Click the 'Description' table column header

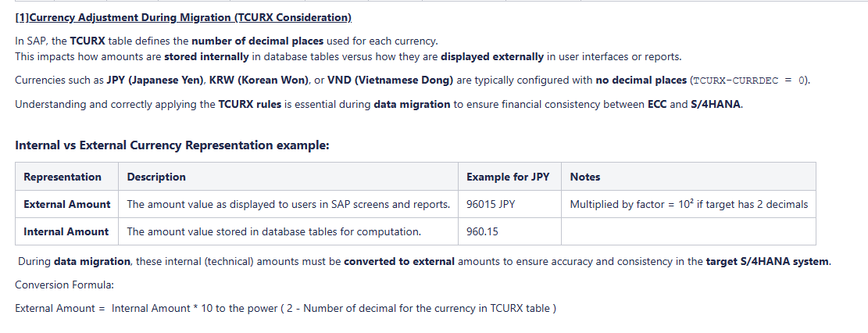(156, 177)
